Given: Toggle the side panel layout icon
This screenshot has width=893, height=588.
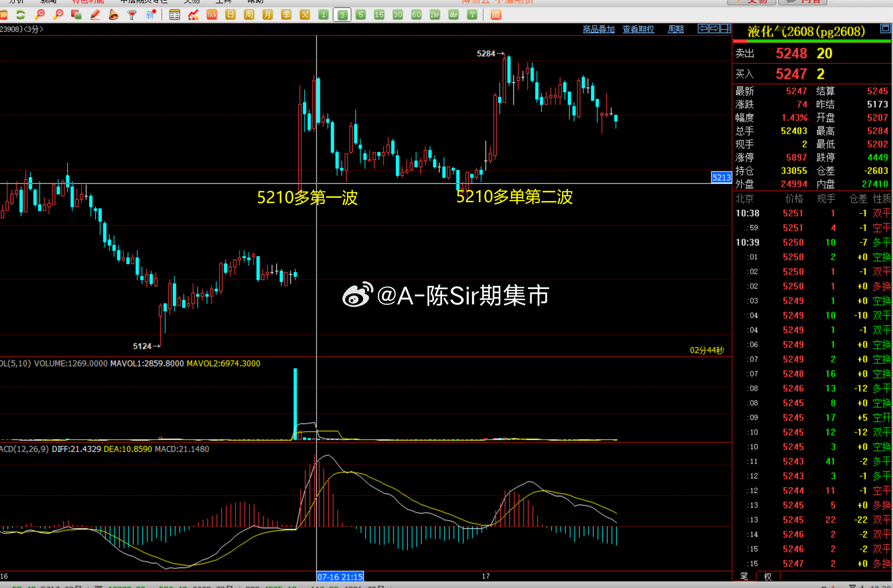Looking at the screenshot, I should pyautogui.click(x=725, y=29).
